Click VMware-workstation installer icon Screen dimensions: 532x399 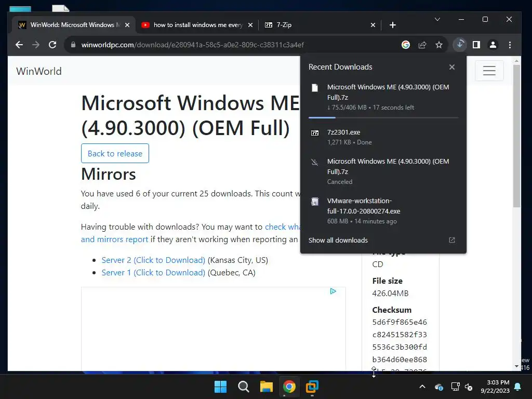point(315,202)
